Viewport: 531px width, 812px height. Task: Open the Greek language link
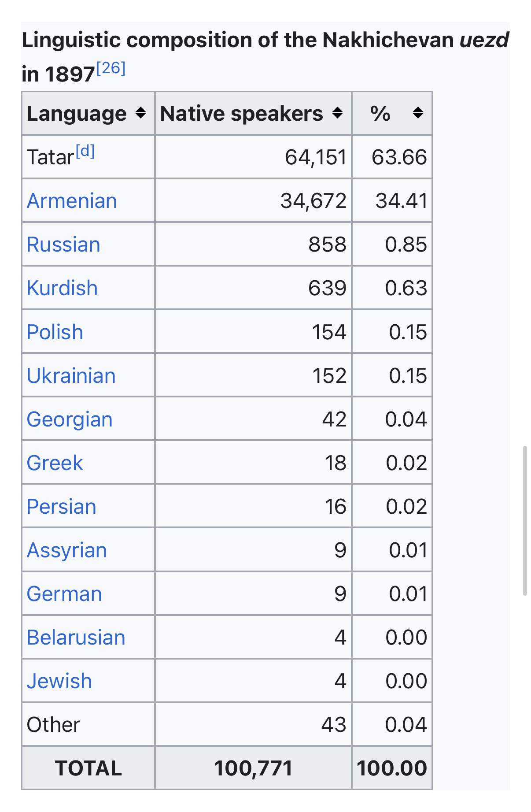(55, 463)
